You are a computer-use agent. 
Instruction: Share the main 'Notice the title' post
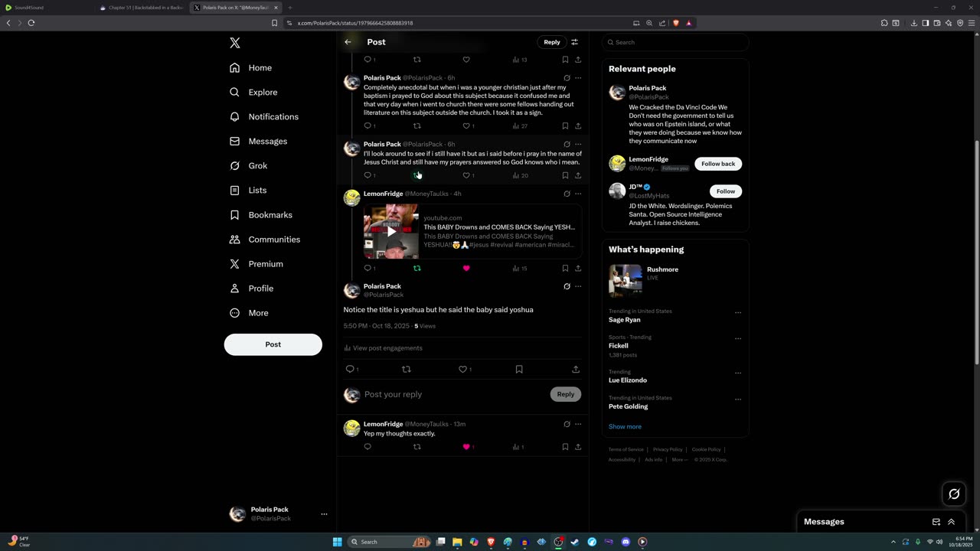tap(576, 369)
